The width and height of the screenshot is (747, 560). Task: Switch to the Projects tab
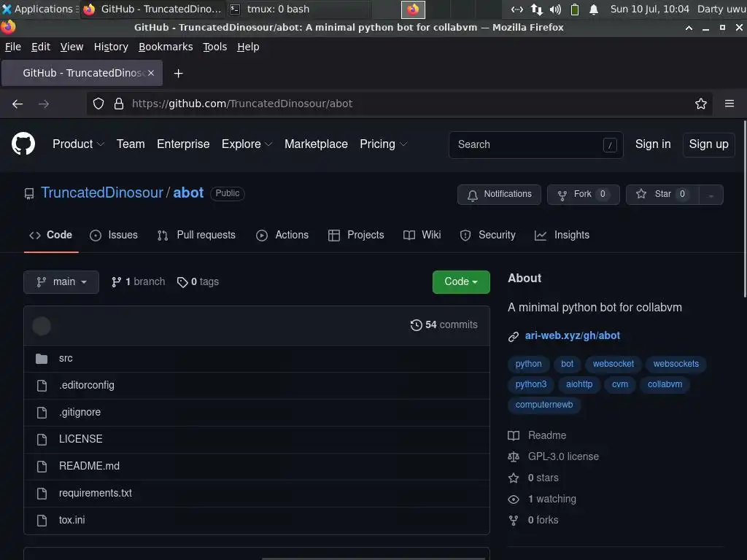pyautogui.click(x=356, y=235)
